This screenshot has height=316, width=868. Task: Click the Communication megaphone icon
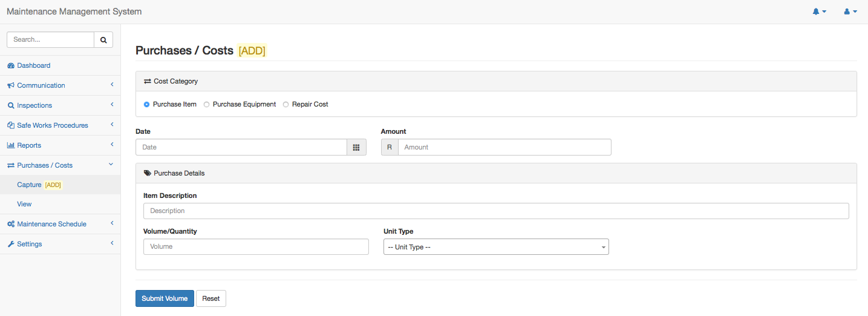[11, 85]
